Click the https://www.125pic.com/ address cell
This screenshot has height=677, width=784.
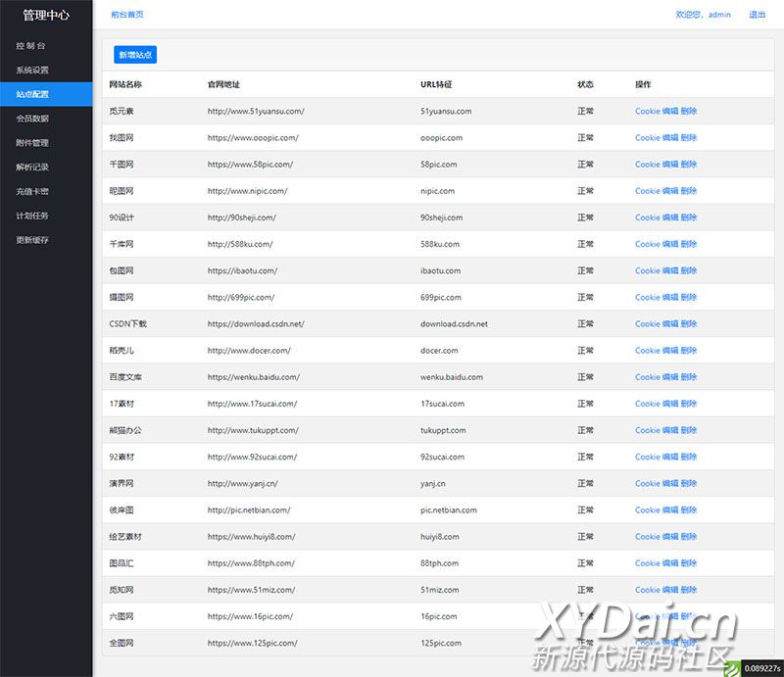point(253,643)
